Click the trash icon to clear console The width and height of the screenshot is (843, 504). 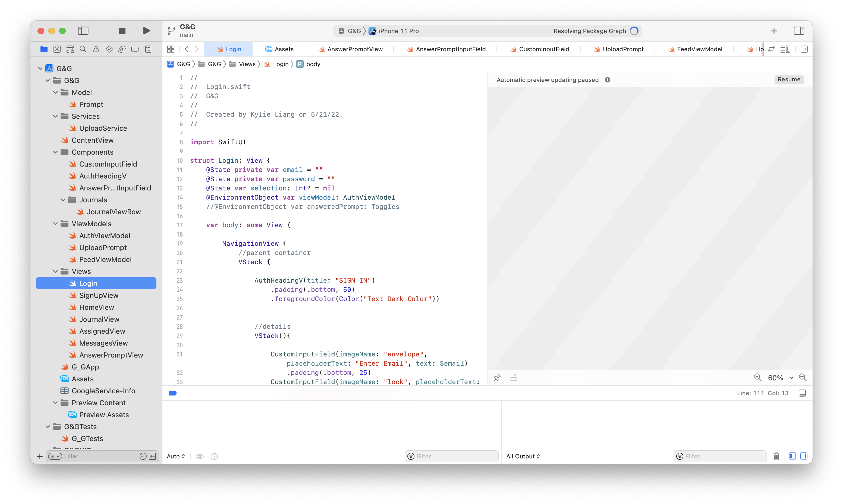(776, 456)
